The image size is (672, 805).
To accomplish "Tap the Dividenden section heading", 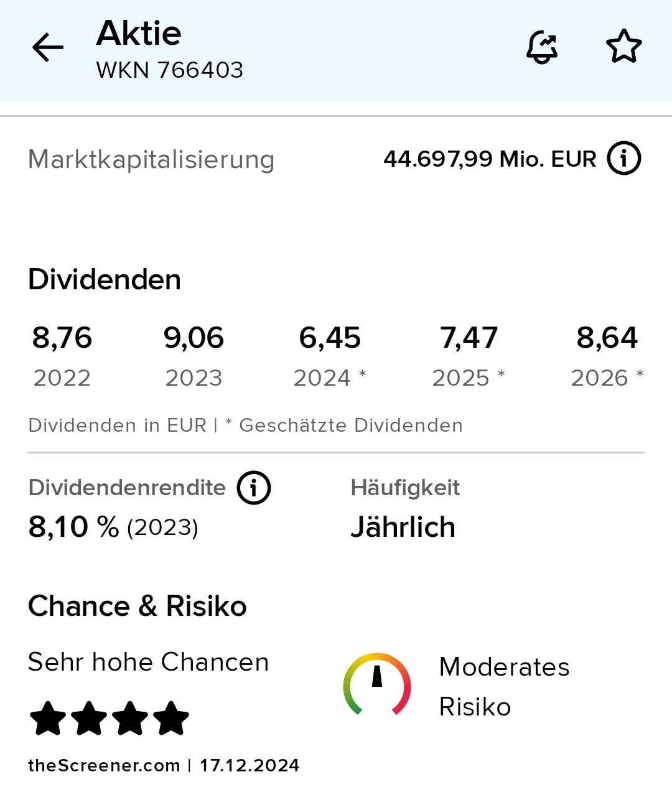I will click(x=105, y=279).
